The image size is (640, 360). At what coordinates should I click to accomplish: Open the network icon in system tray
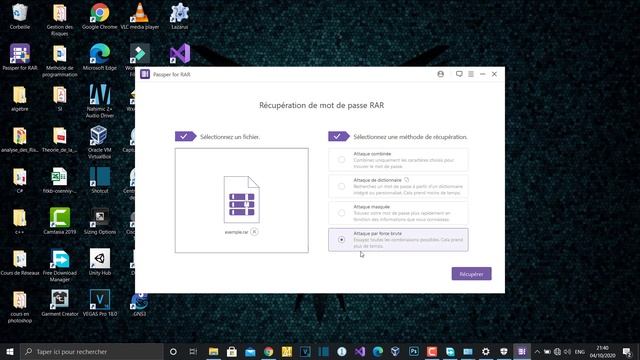(x=557, y=351)
